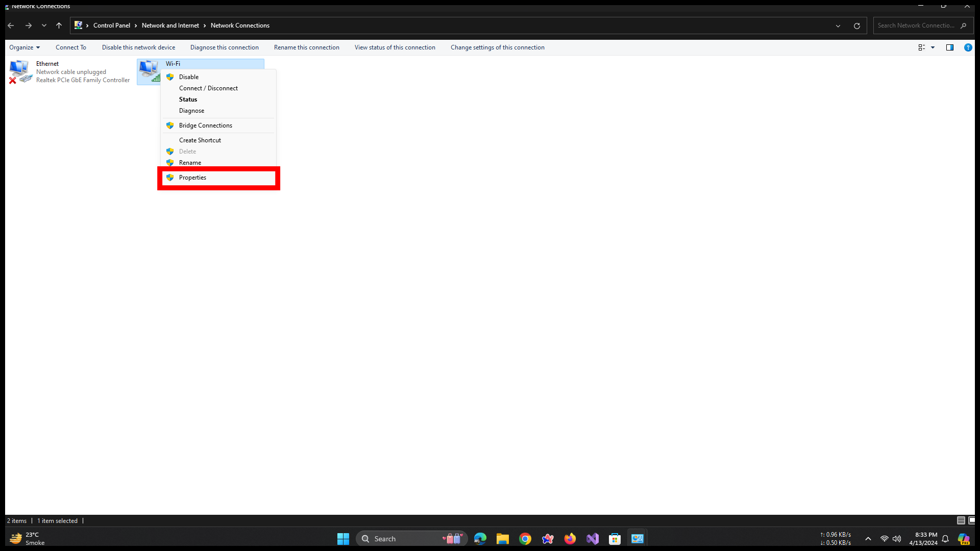Click Diagnose this connection in the toolbar

click(x=225, y=47)
